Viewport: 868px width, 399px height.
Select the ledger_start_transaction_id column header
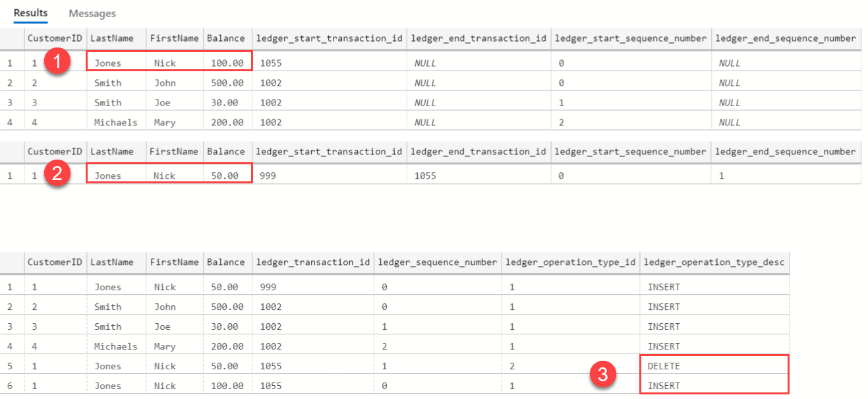[x=329, y=38]
